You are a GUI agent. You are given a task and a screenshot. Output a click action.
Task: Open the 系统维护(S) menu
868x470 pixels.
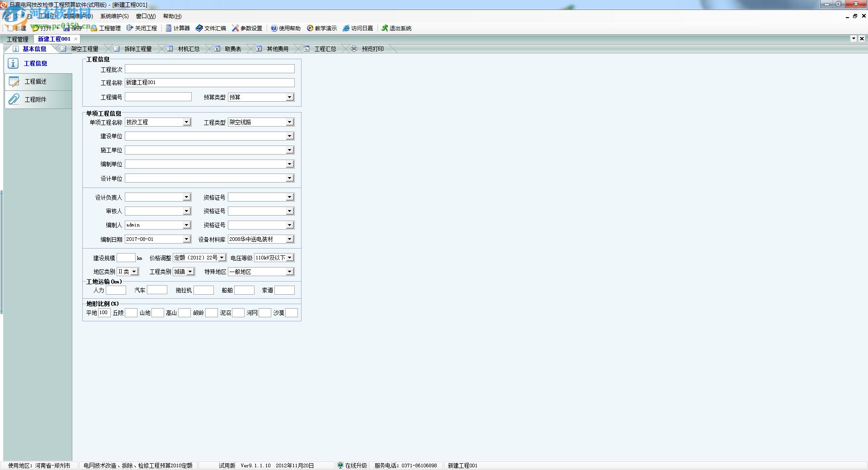coord(114,16)
